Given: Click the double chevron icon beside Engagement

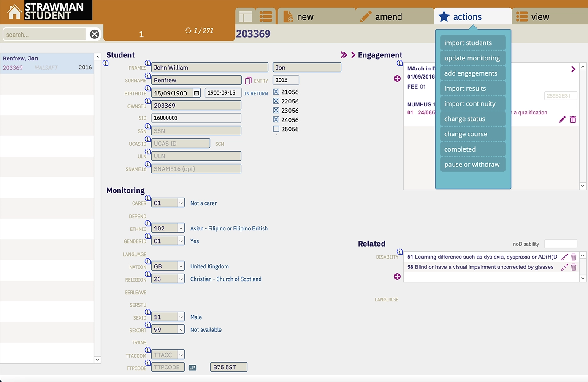Looking at the screenshot, I should [x=344, y=55].
